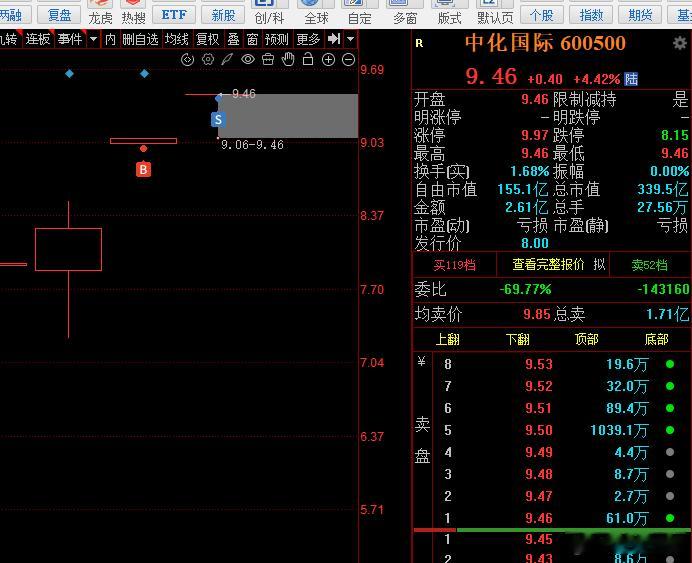Select the 指数 index tab
This screenshot has height=563, width=692.
pyautogui.click(x=591, y=15)
